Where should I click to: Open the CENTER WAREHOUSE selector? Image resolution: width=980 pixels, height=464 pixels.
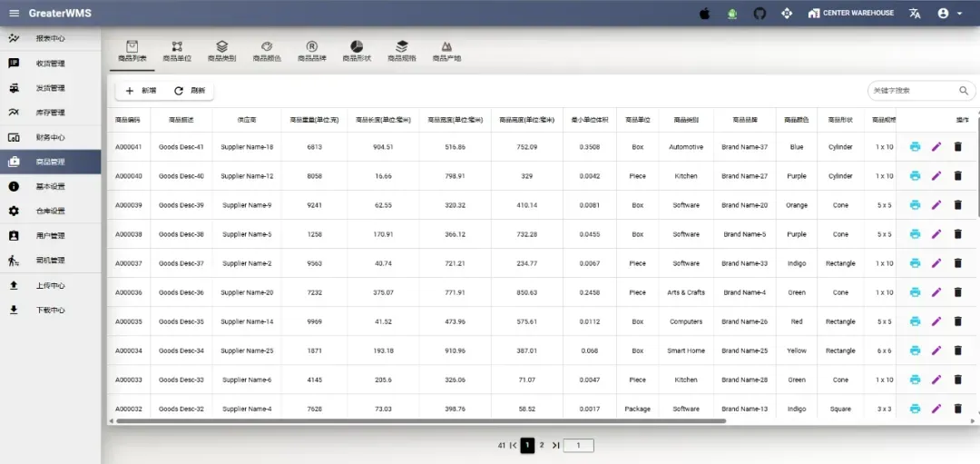tap(850, 14)
